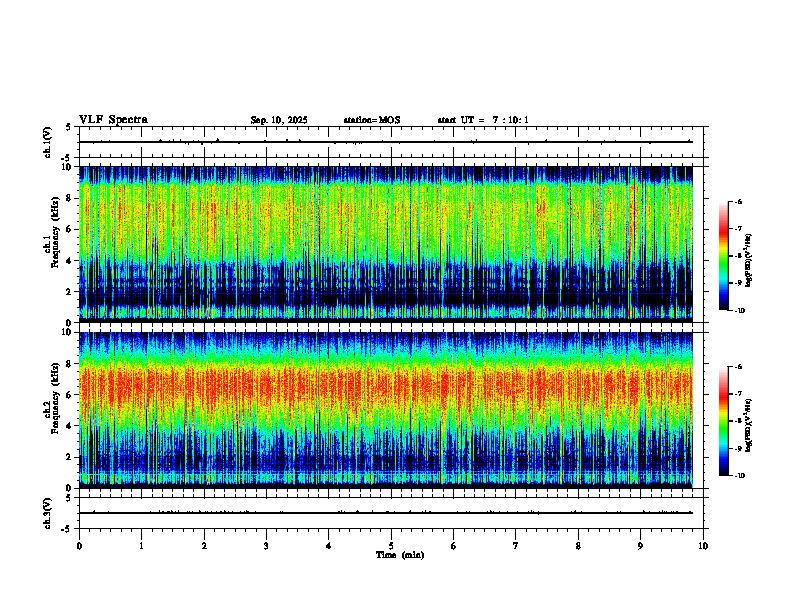Click inside the ch.2 spectrogram panel
This screenshot has width=792, height=612.
coord(385,410)
